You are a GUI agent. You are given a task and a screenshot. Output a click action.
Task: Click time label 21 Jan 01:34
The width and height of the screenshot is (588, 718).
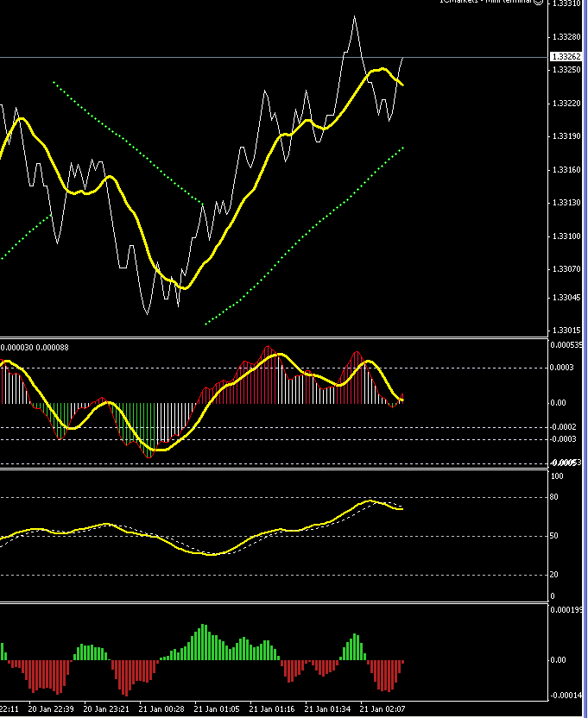pyautogui.click(x=327, y=709)
